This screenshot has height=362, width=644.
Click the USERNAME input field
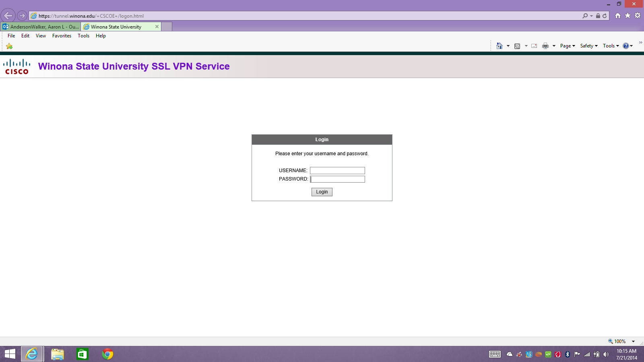(337, 171)
